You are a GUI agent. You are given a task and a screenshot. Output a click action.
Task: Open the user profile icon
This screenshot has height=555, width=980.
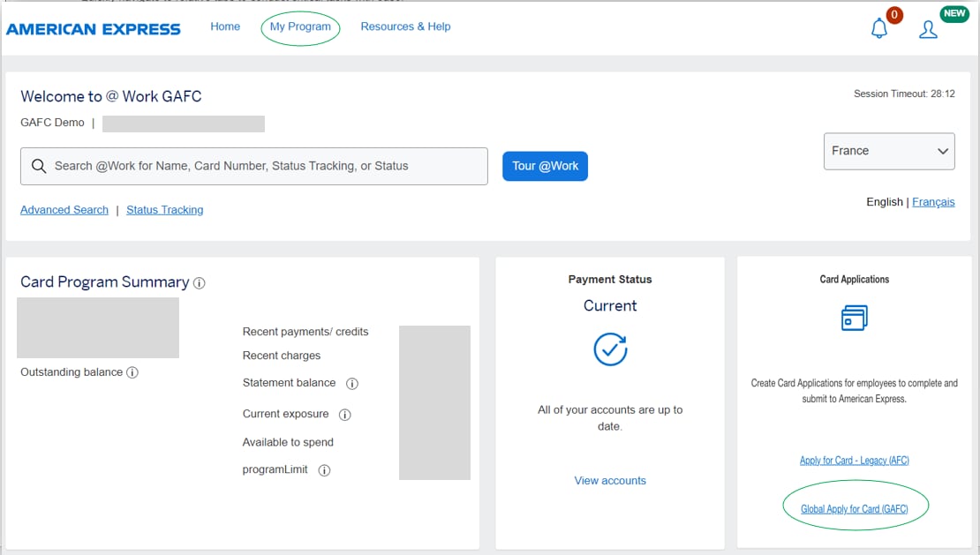tap(928, 30)
